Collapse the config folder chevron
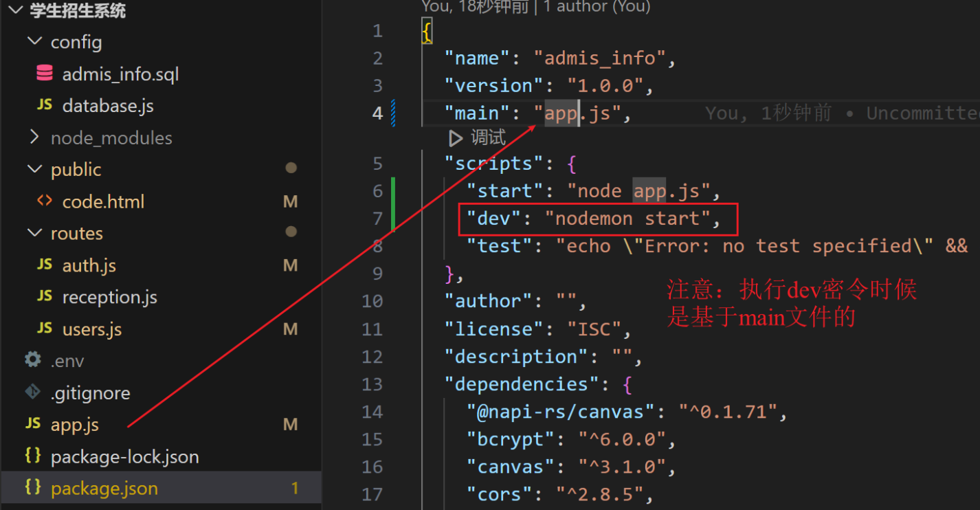The width and height of the screenshot is (980, 510). pyautogui.click(x=34, y=42)
